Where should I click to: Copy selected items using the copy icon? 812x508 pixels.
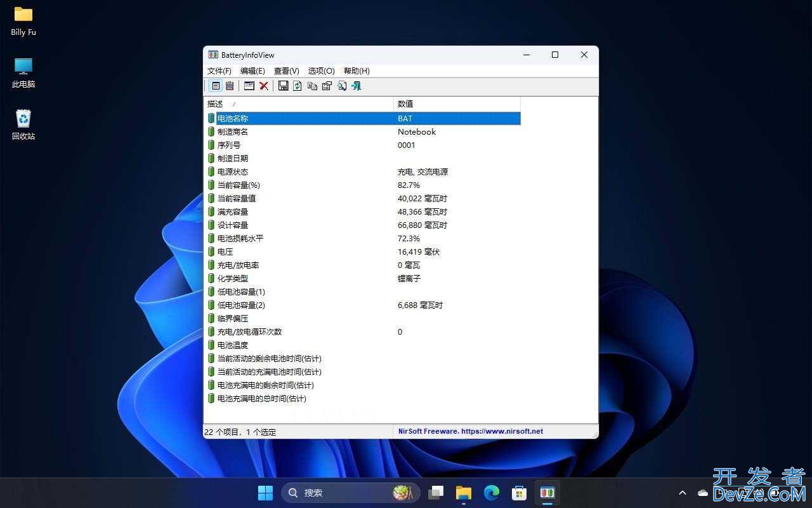tap(312, 86)
